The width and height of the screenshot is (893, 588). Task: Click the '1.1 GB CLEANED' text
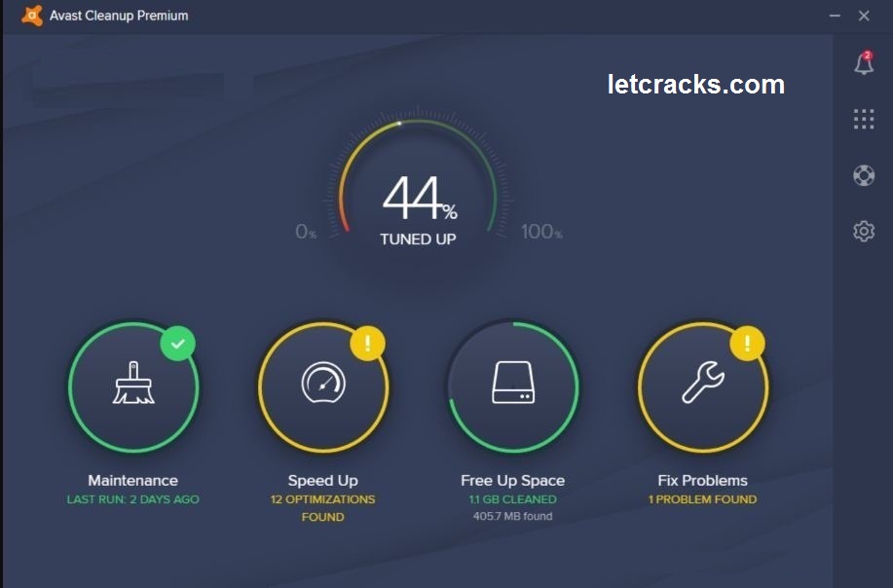pyautogui.click(x=512, y=499)
